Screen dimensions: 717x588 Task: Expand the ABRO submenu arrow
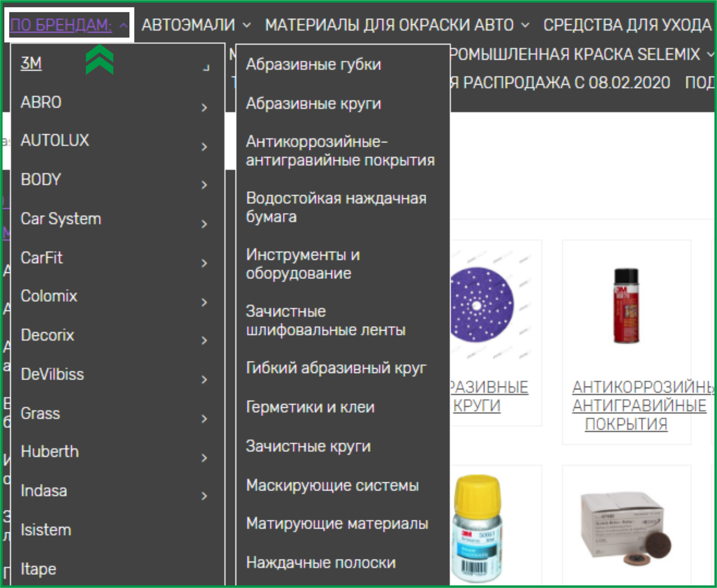[x=204, y=108]
